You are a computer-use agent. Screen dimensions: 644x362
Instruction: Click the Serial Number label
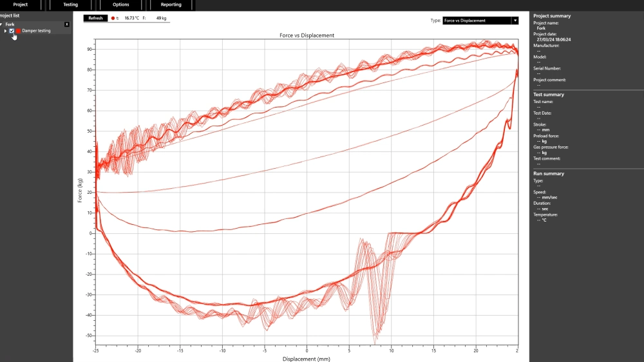coord(547,69)
